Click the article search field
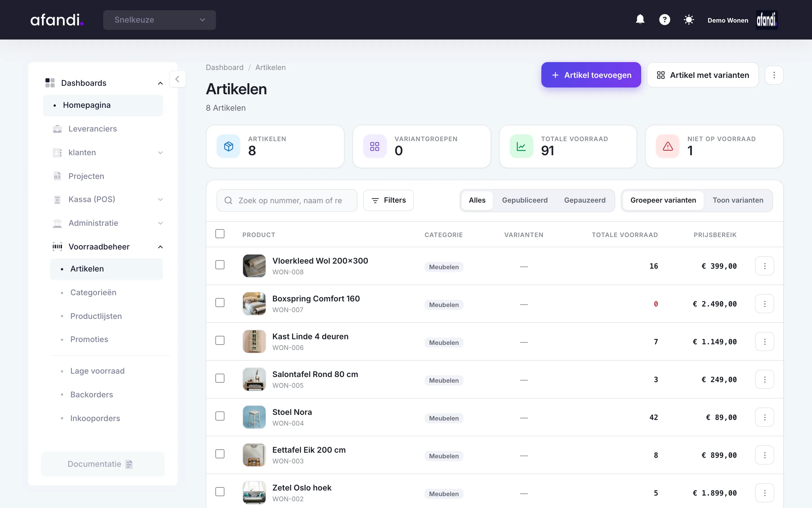 coord(287,201)
